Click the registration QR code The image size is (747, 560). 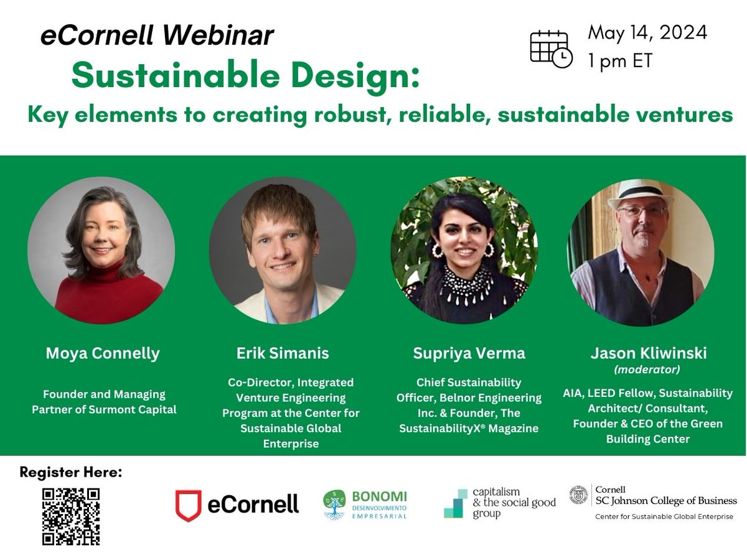71,516
